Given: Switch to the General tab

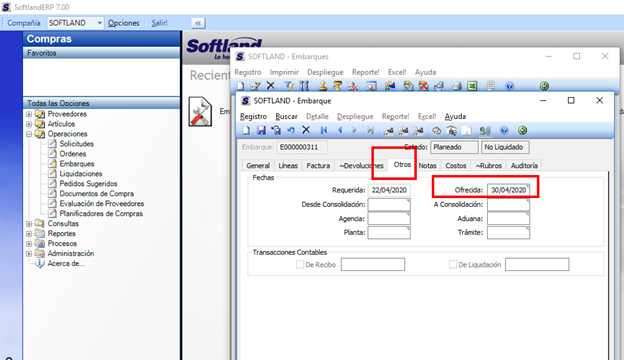Looking at the screenshot, I should (x=258, y=165).
